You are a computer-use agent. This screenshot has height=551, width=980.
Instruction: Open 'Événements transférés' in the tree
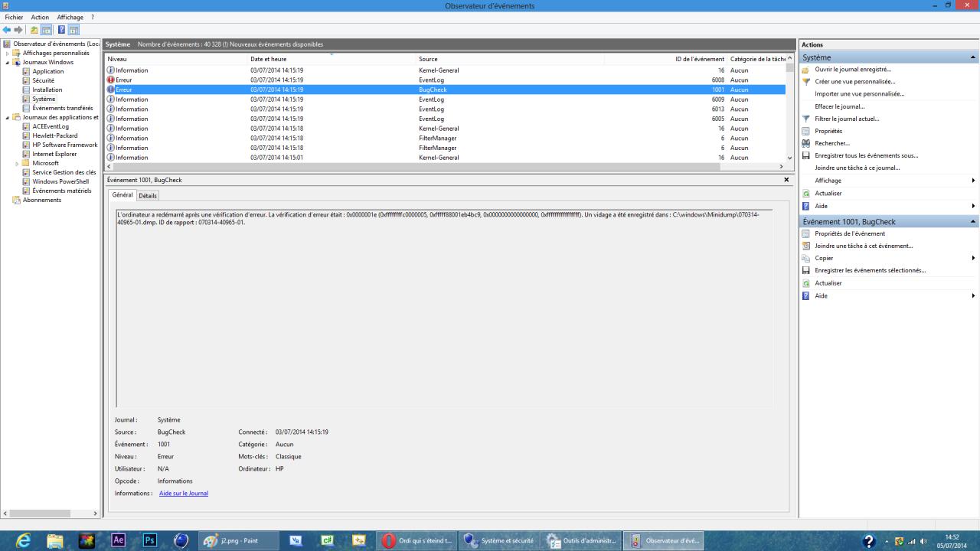click(63, 109)
